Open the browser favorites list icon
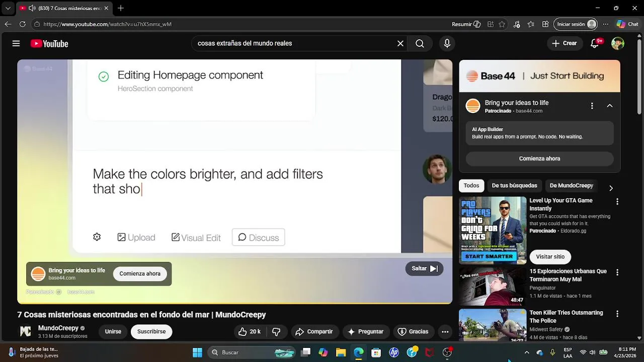This screenshot has height=362, width=644. (531, 24)
